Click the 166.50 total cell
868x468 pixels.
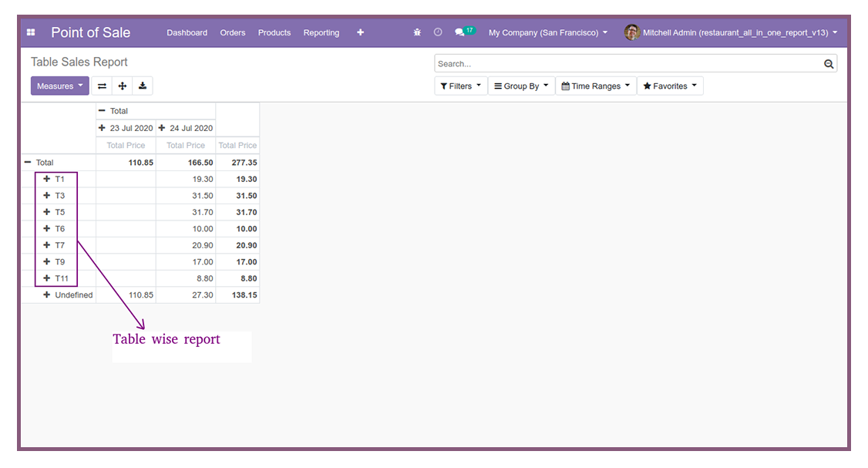186,162
